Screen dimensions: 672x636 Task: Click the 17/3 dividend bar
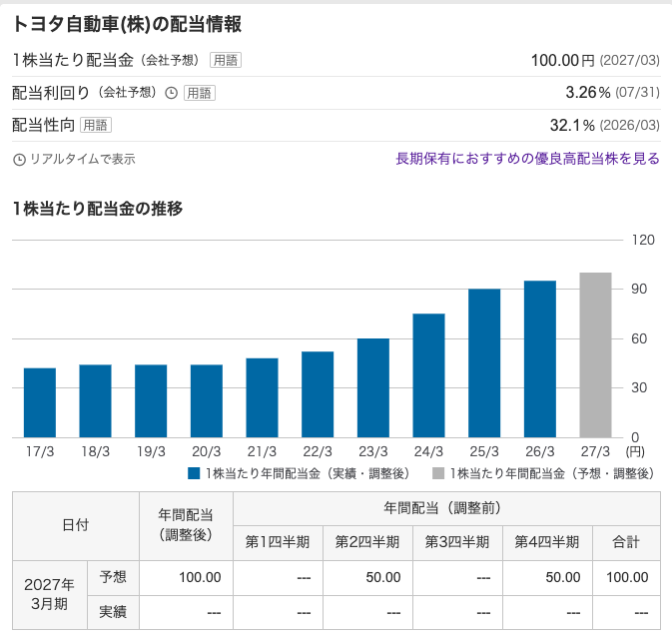click(40, 402)
